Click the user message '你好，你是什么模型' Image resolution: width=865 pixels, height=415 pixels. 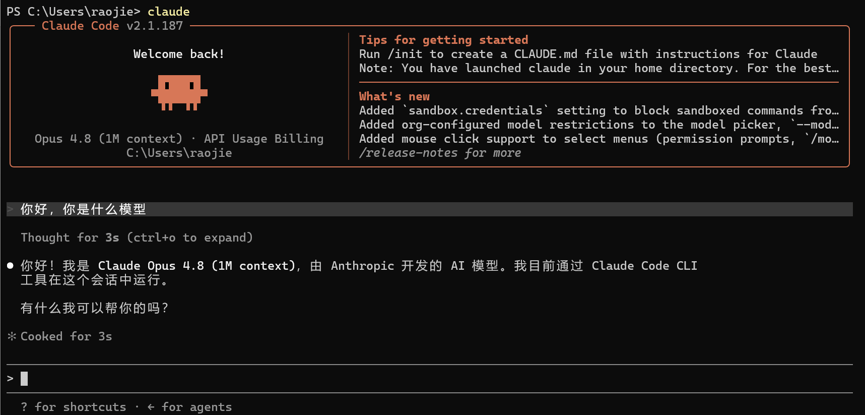click(83, 209)
